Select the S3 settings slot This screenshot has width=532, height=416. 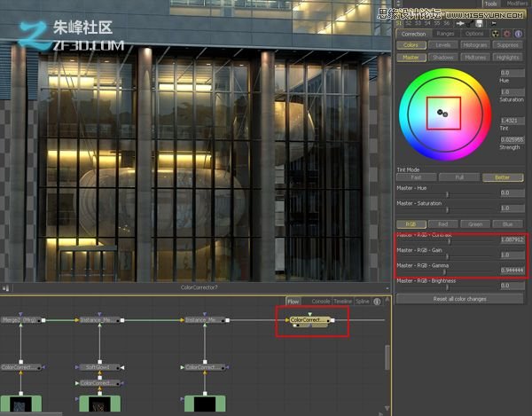click(x=418, y=23)
